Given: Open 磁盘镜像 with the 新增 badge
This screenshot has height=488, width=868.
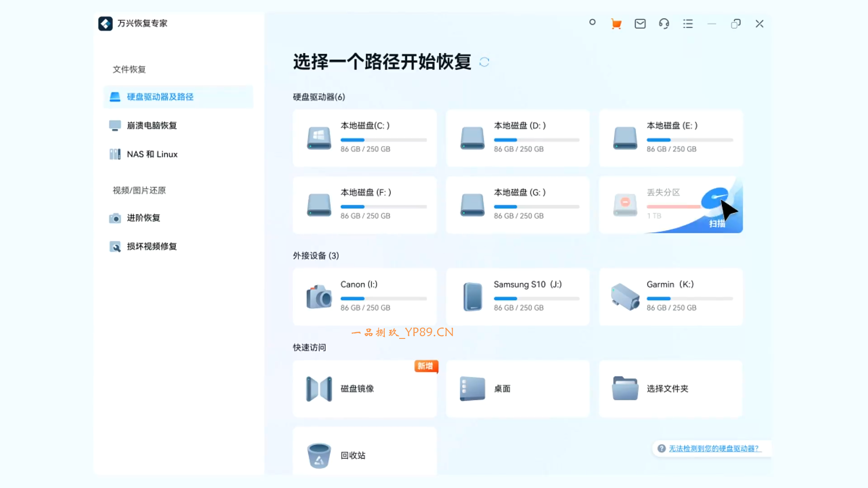Looking at the screenshot, I should point(364,389).
